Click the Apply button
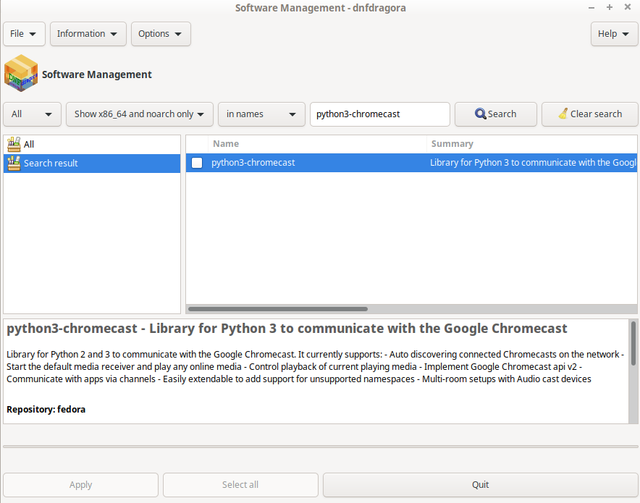This screenshot has width=640, height=503. click(81, 485)
